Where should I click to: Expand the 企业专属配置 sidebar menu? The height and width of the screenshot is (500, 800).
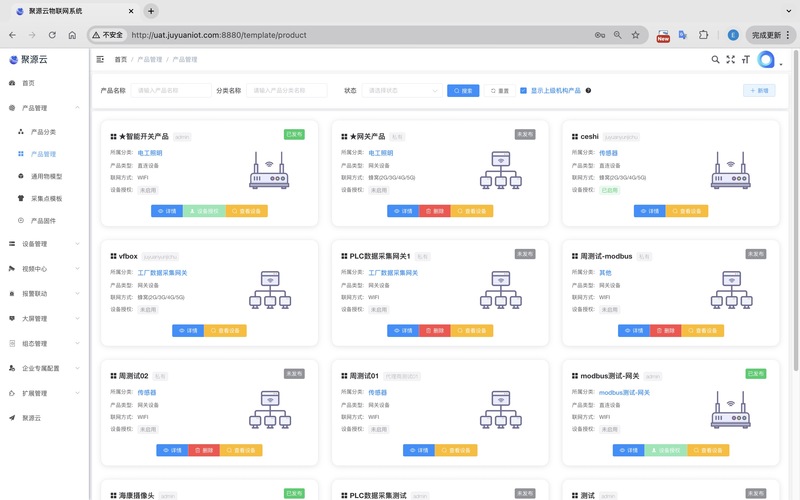coord(44,368)
